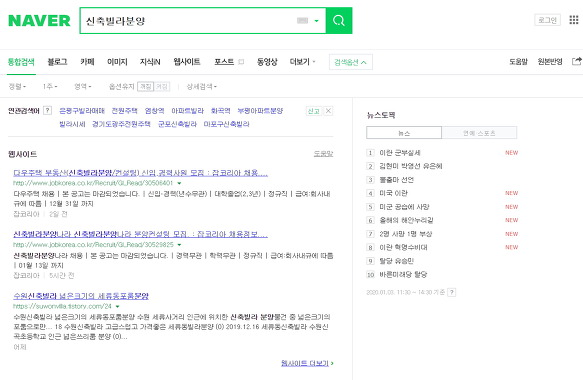Switch to the 이미지 tab
This screenshot has width=583, height=380.
click(117, 62)
